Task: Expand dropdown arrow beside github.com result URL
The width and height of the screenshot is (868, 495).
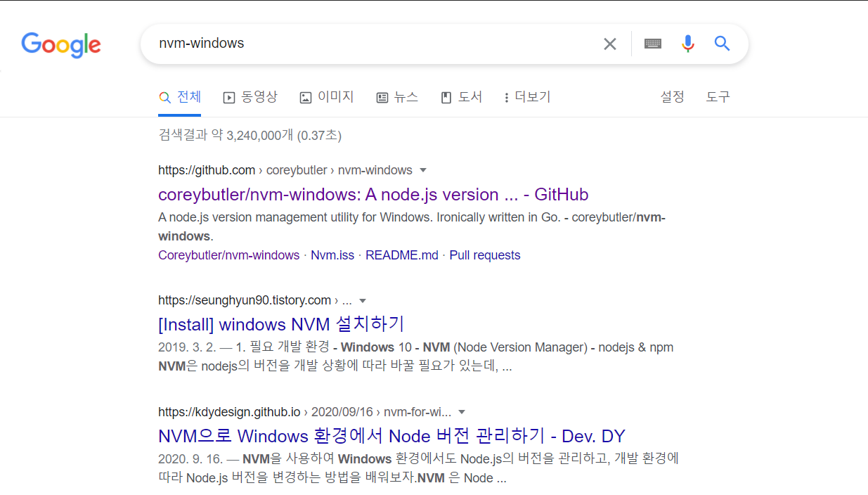Action: (423, 170)
